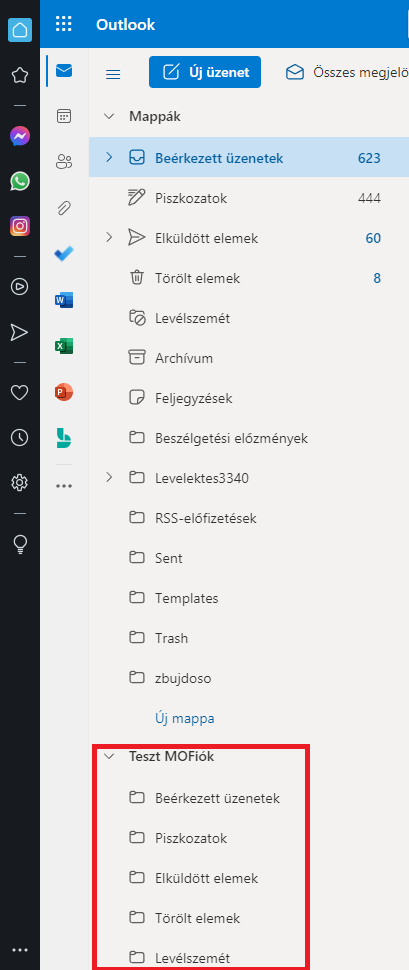The width and height of the screenshot is (409, 970).
Task: Launch the PowerPoint app icon
Action: click(x=64, y=392)
